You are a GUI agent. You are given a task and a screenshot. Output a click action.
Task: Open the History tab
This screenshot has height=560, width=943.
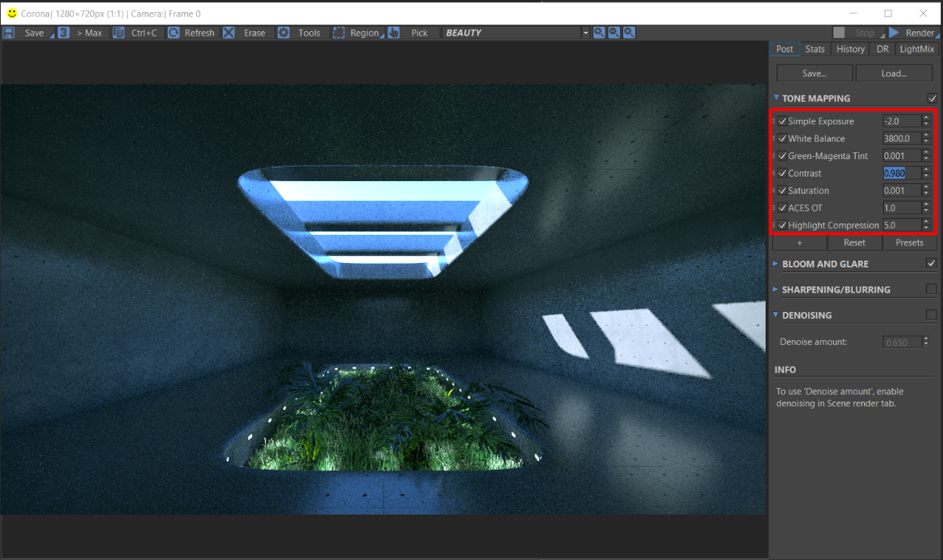point(850,48)
